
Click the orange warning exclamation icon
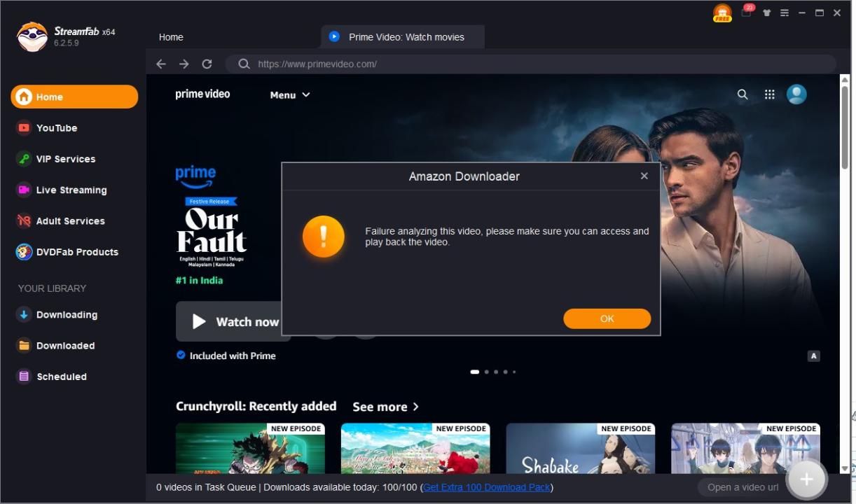[323, 237]
